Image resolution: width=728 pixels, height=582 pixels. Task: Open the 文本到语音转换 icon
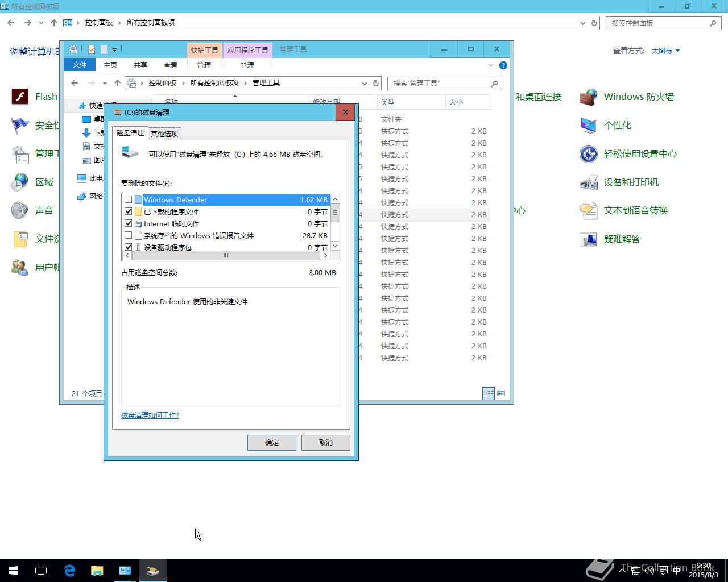click(589, 211)
